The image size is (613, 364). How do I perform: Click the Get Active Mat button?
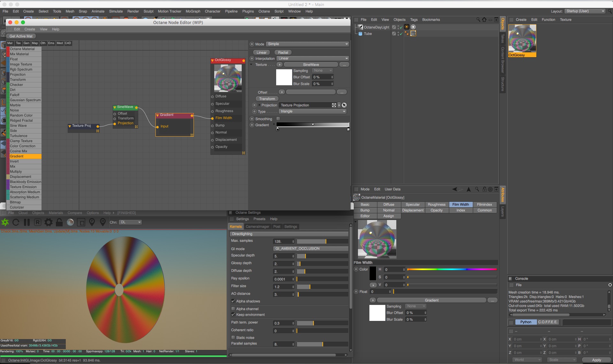coord(21,36)
